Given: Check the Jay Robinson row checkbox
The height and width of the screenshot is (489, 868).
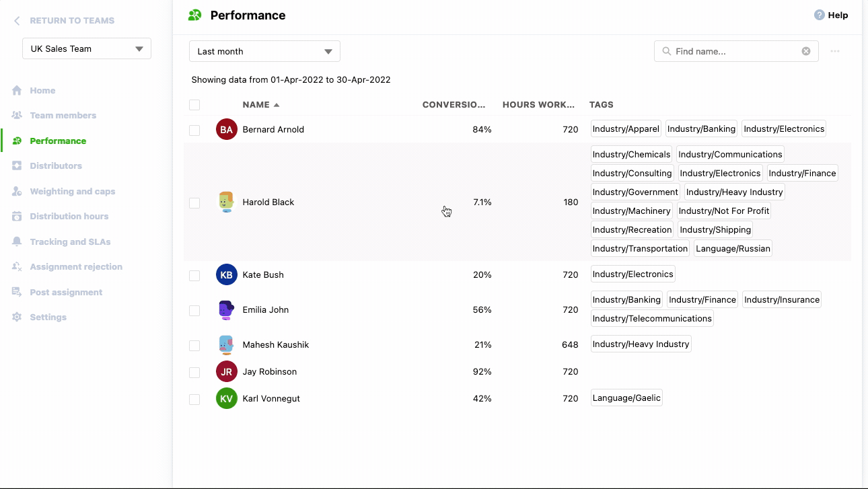Looking at the screenshot, I should click(x=194, y=373).
